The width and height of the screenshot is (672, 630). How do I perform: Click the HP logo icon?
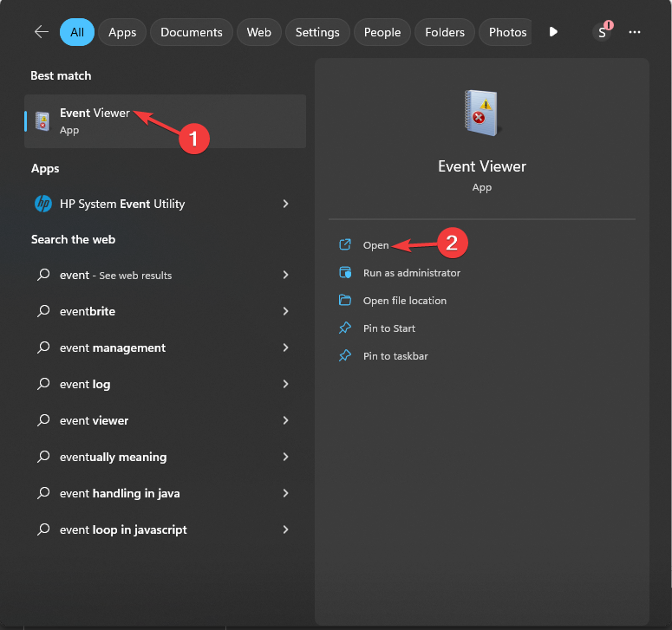[x=43, y=204]
